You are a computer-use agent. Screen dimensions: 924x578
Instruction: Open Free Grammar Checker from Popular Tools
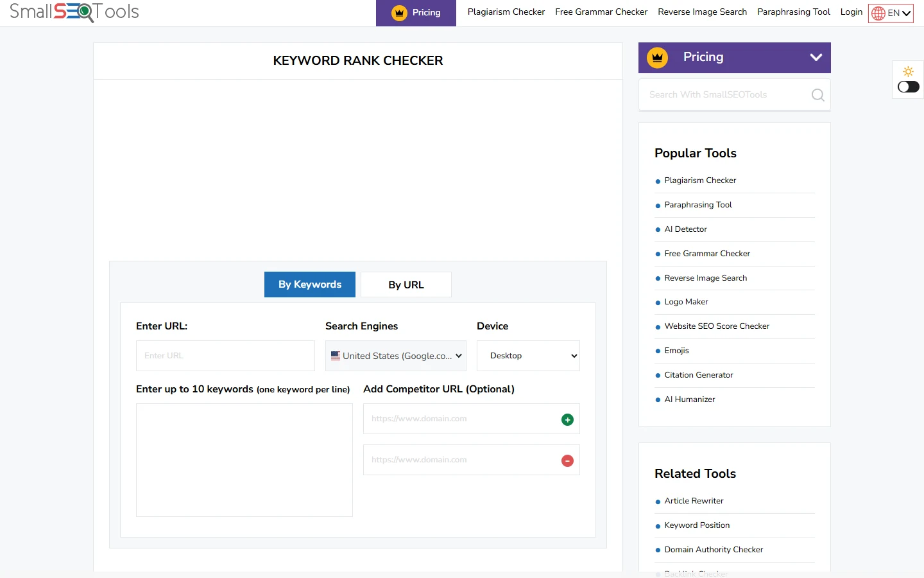click(x=707, y=254)
